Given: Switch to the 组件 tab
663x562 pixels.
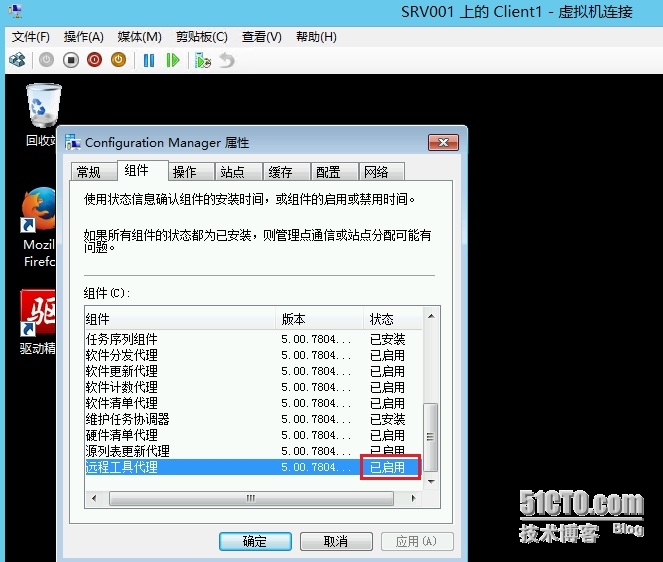Looking at the screenshot, I should [x=142, y=170].
